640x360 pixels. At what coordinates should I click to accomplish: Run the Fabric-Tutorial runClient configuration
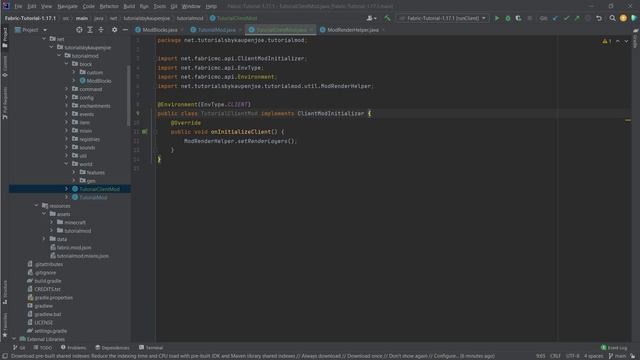pos(497,18)
